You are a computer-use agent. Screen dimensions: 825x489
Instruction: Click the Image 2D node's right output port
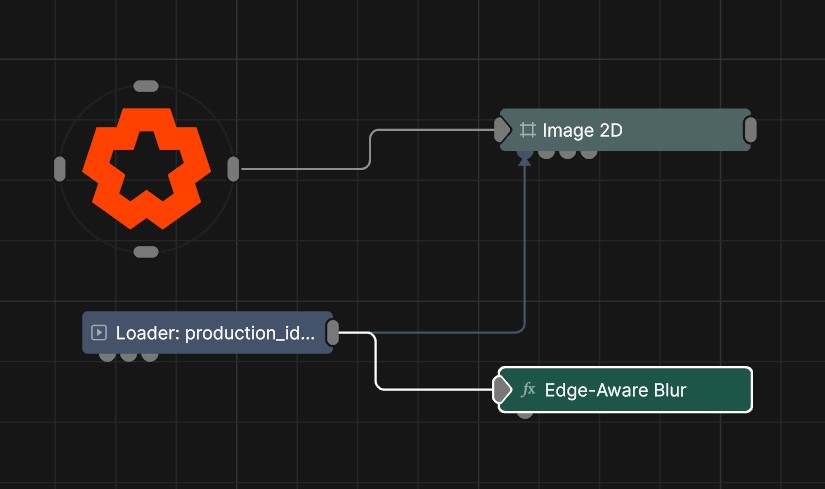pyautogui.click(x=750, y=130)
